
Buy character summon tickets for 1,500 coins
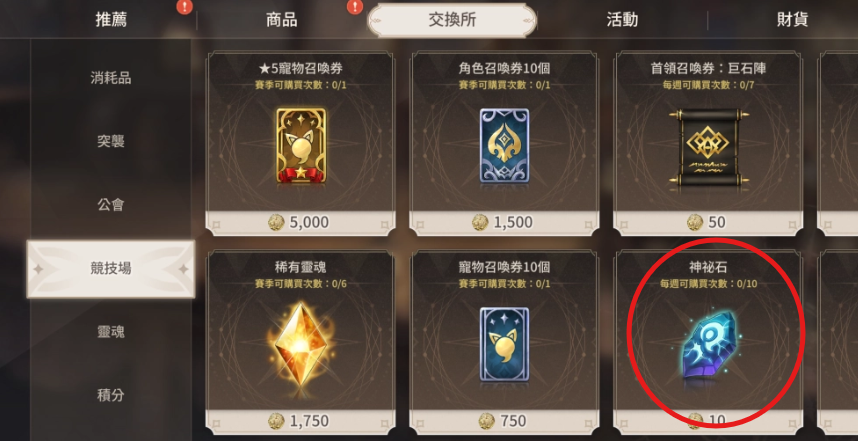click(x=504, y=222)
